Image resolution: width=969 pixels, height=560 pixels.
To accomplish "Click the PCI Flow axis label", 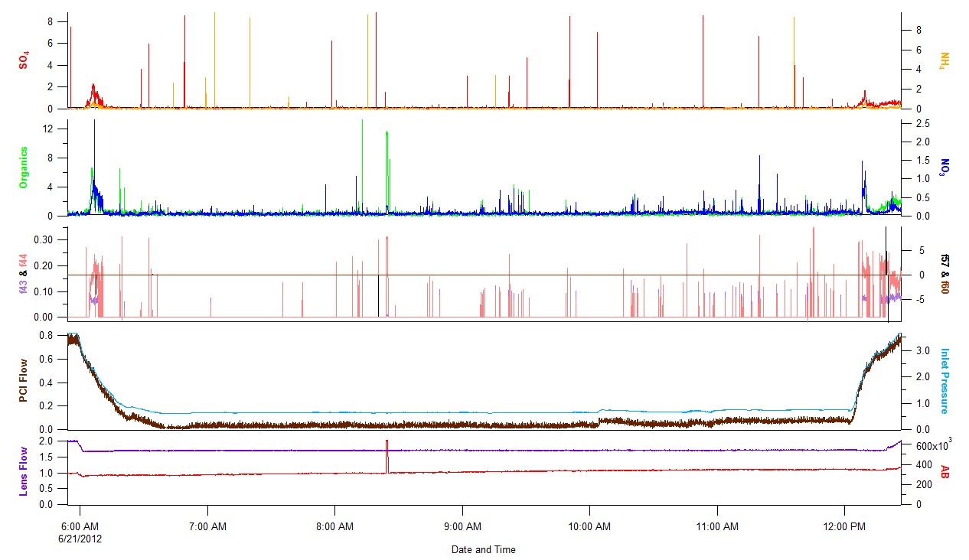I will click(23, 380).
